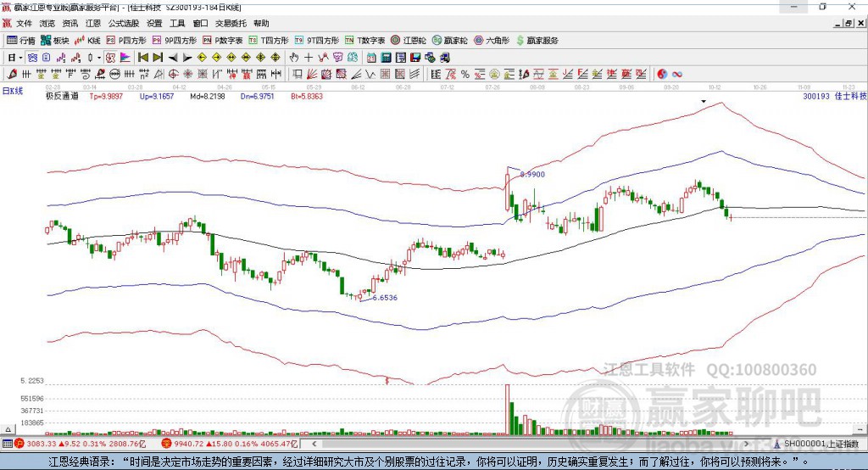
Task: Click the last yellow diamond arrow icon
Action: [275, 58]
